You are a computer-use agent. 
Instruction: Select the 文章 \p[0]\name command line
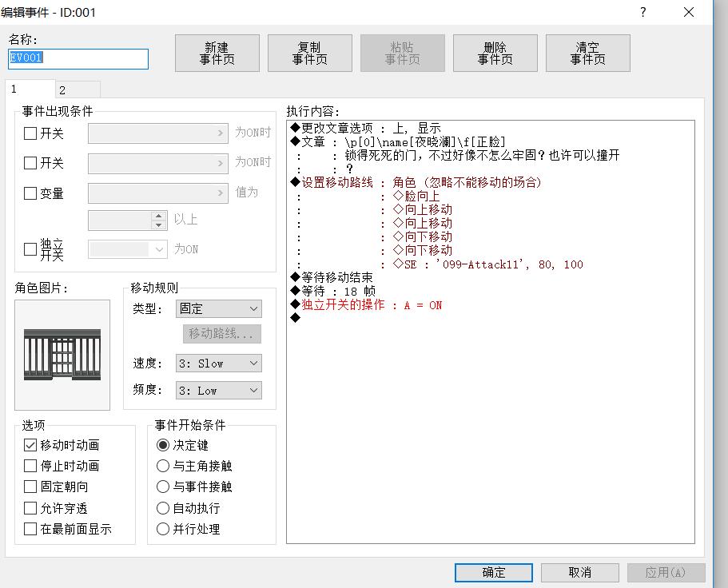[398, 141]
